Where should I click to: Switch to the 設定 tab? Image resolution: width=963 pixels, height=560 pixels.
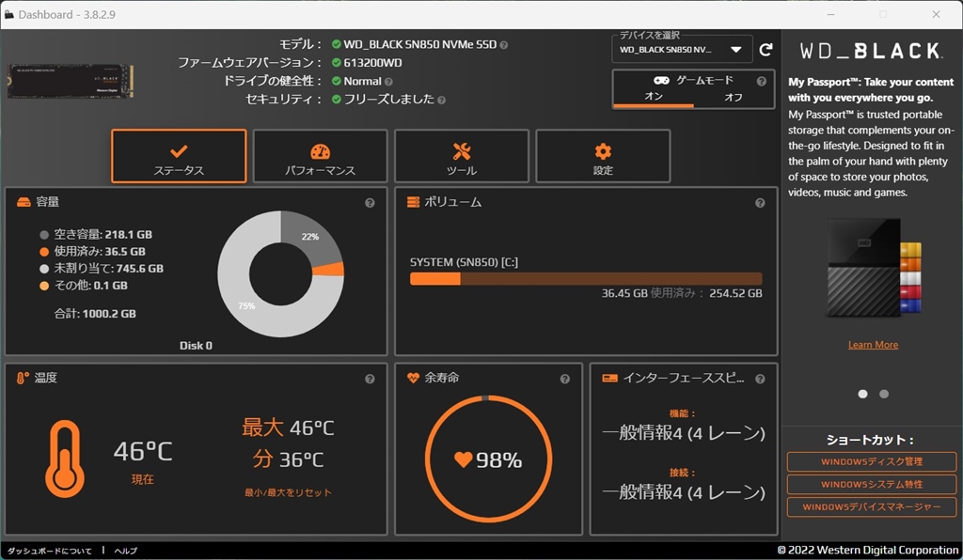[603, 156]
